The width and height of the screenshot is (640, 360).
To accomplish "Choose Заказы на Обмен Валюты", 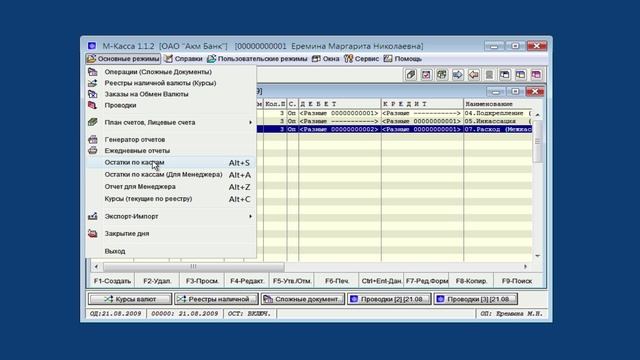I will [x=171, y=94].
